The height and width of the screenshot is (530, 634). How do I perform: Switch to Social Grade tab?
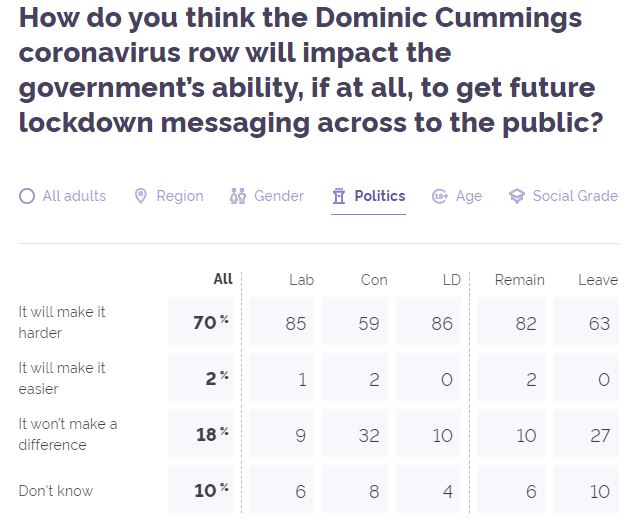point(575,196)
